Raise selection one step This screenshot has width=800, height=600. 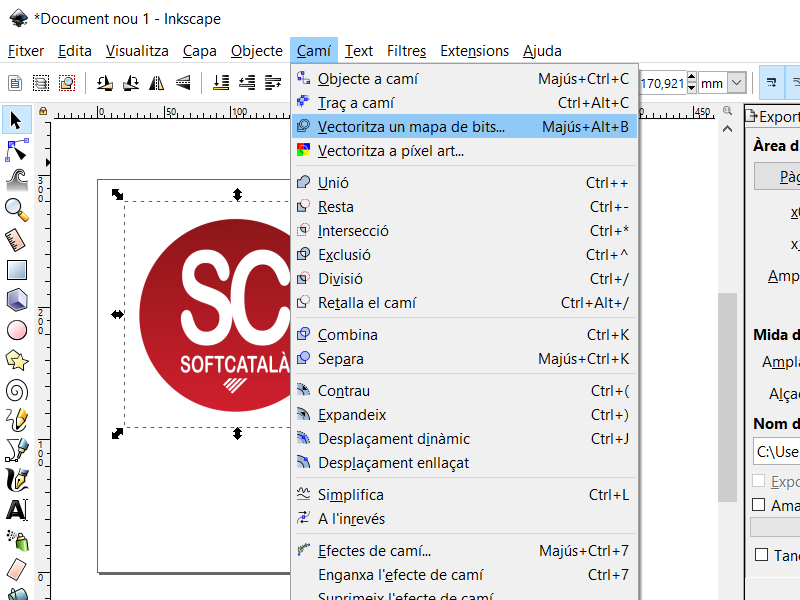(x=273, y=83)
